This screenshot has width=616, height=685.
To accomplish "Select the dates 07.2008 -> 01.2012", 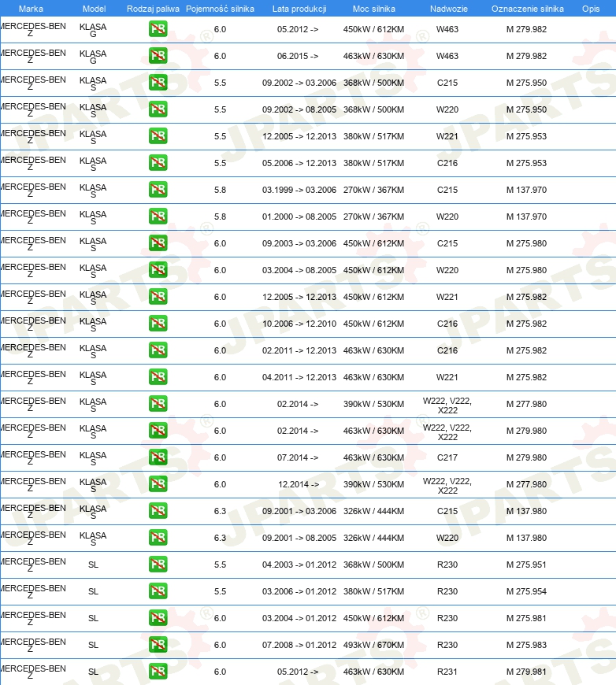I will (299, 644).
